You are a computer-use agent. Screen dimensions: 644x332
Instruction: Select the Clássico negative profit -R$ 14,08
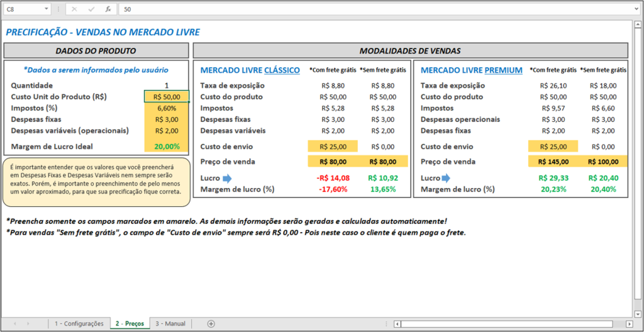pyautogui.click(x=333, y=179)
